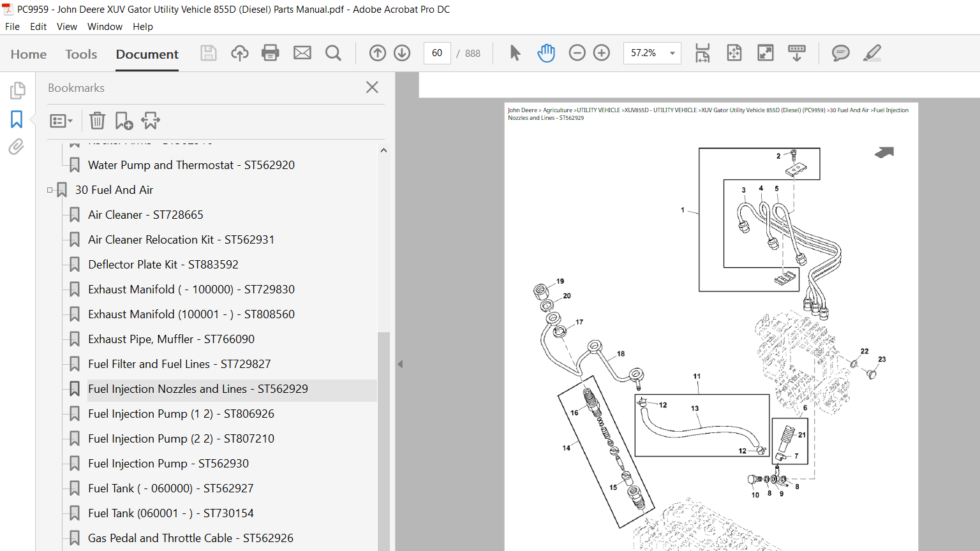Open Fuel Tank (060001 - ) bookmark
Viewport: 980px width, 551px height.
[171, 513]
